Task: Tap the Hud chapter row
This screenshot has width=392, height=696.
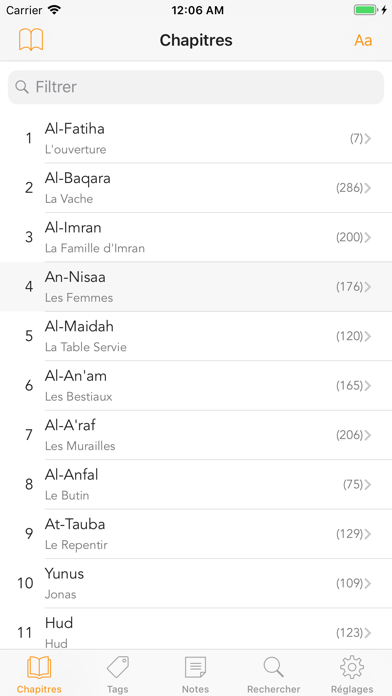Action: [196, 629]
